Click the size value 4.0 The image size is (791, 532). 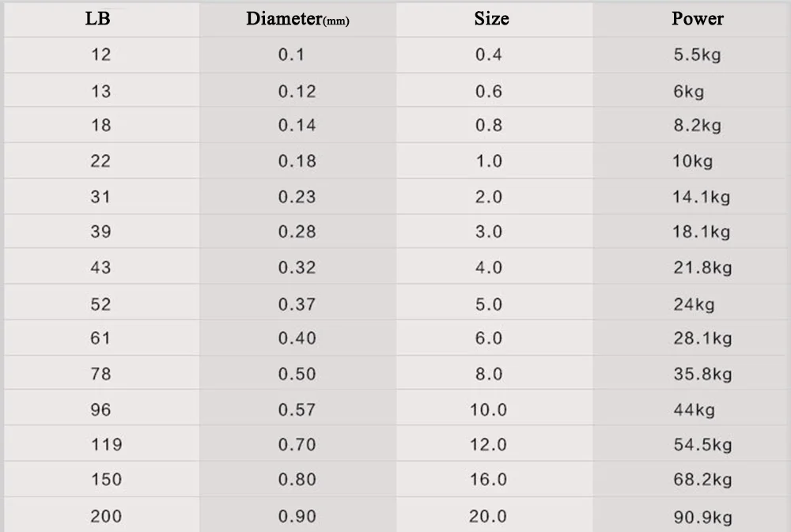(x=489, y=267)
